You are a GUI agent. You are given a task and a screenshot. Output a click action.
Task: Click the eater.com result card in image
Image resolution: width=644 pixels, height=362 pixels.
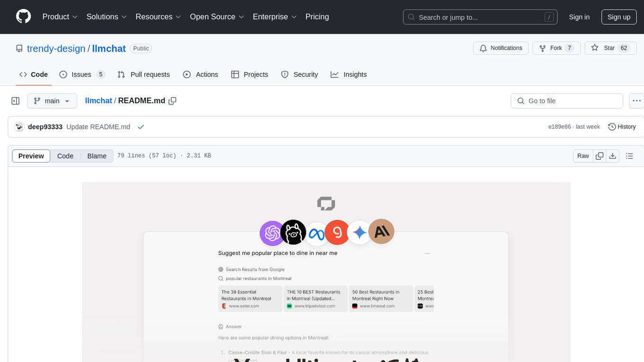[250, 299]
